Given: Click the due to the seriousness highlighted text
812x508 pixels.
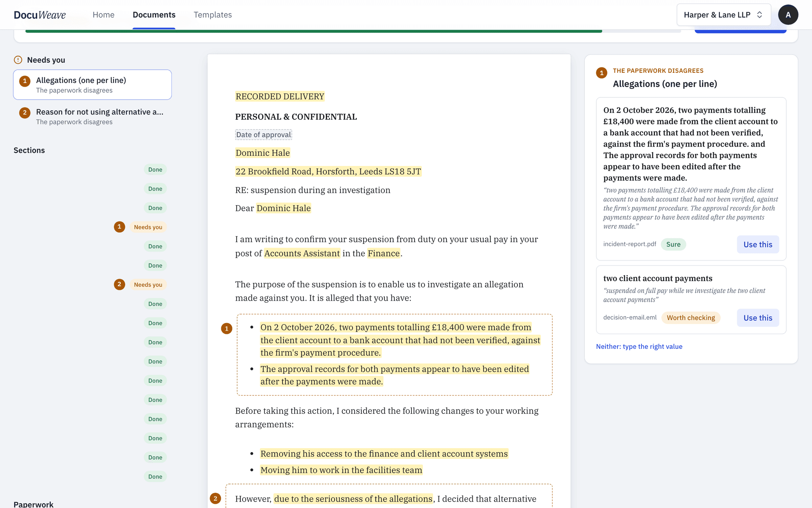Looking at the screenshot, I should click(353, 499).
